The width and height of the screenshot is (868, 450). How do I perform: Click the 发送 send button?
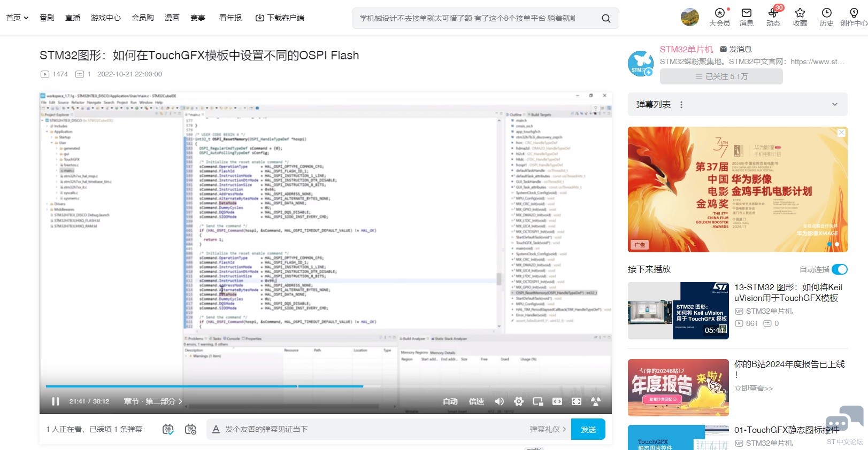(x=588, y=429)
